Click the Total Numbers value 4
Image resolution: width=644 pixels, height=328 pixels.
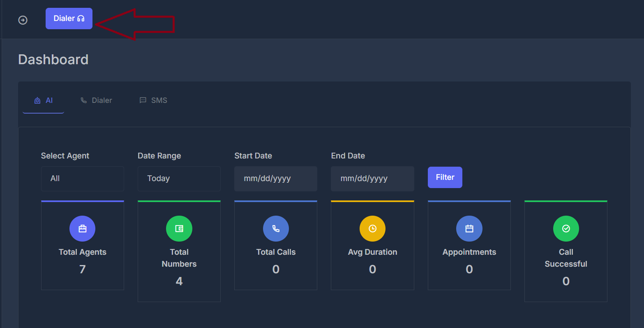179,281
